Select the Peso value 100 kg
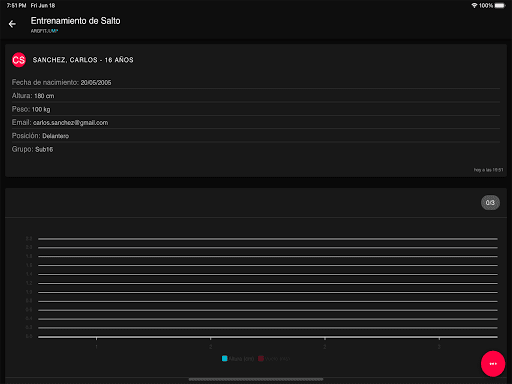The image size is (512, 384). [41, 109]
